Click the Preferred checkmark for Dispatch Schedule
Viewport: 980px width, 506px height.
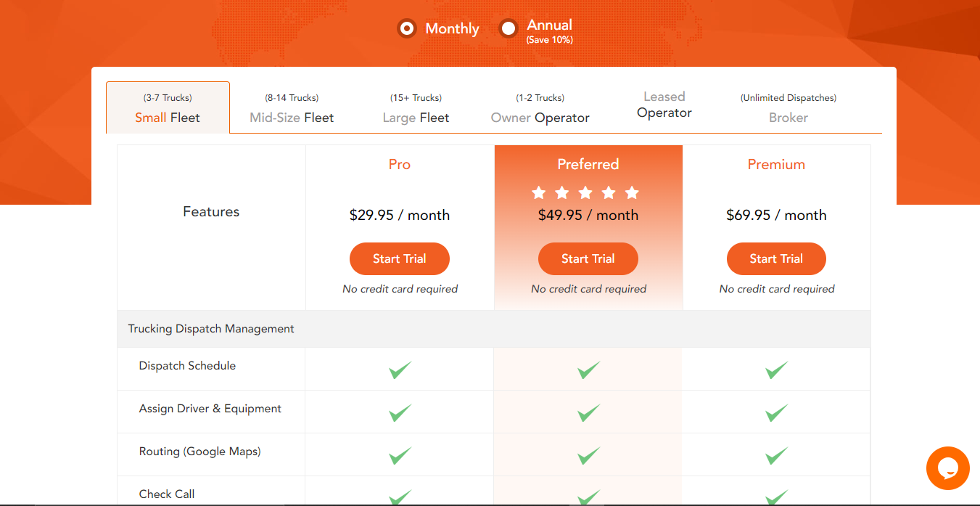[x=588, y=370]
